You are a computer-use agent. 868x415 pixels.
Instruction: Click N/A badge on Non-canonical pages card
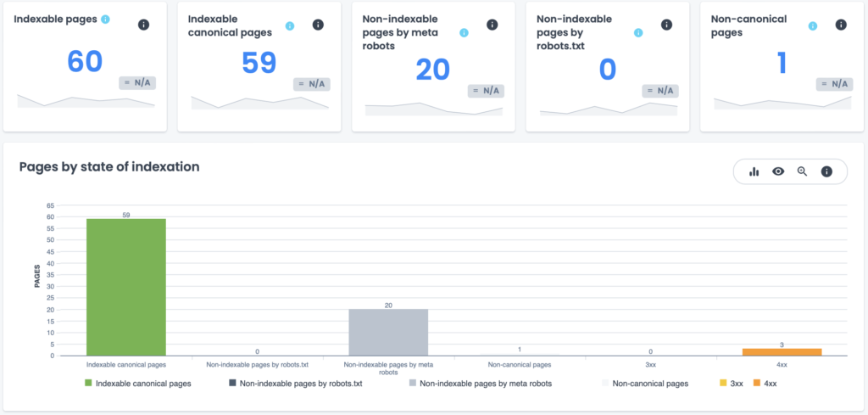pyautogui.click(x=834, y=83)
